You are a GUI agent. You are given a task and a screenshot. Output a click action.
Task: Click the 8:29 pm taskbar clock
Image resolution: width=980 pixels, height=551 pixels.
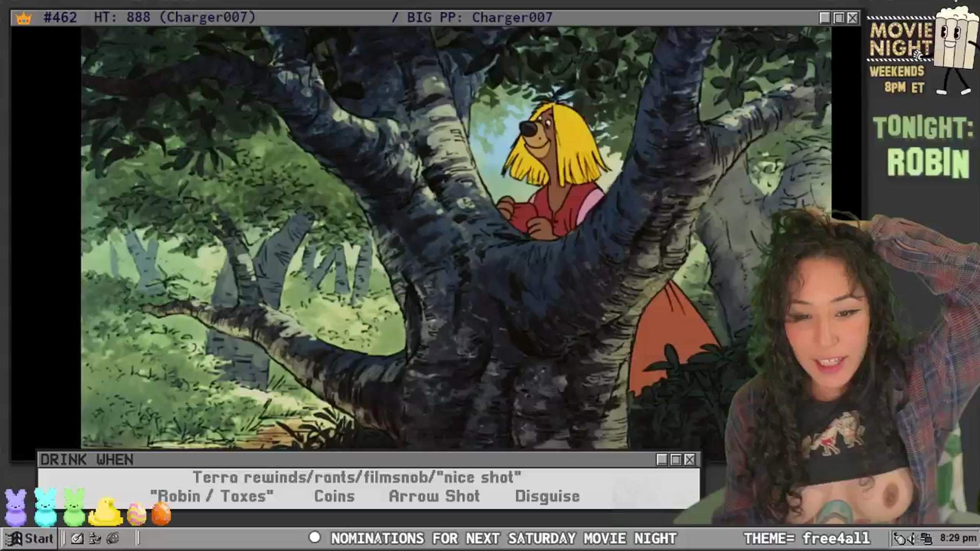[958, 538]
